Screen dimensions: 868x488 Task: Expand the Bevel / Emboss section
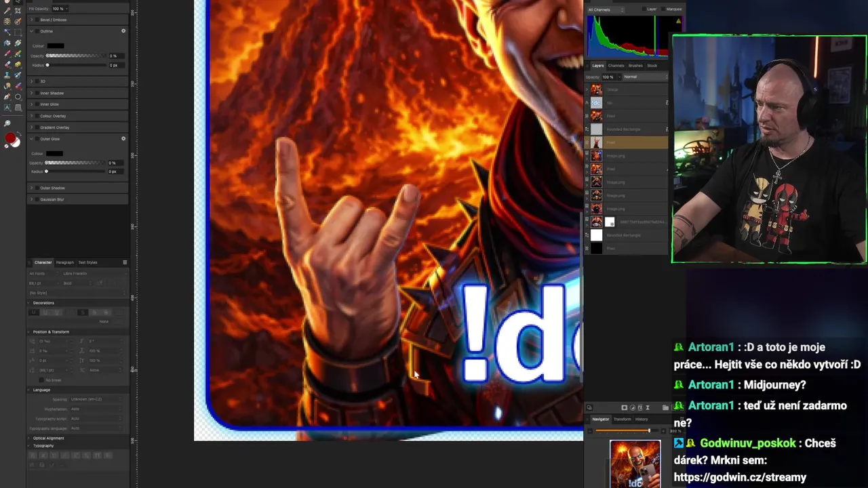click(x=31, y=20)
